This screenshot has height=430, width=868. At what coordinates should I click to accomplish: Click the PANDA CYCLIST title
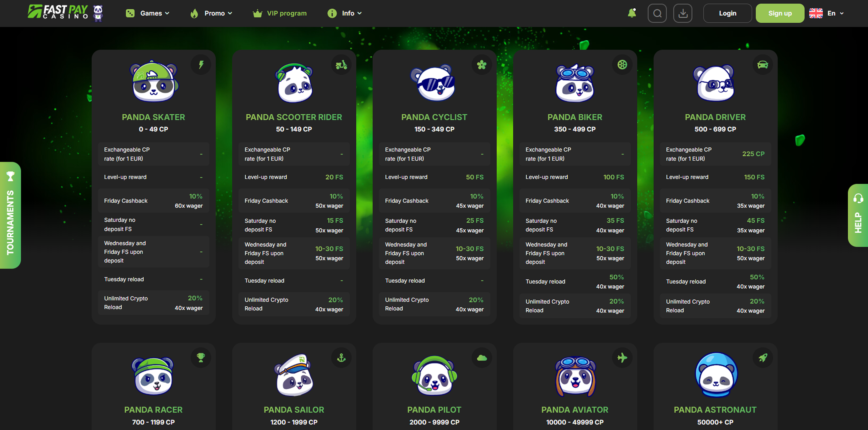click(434, 117)
